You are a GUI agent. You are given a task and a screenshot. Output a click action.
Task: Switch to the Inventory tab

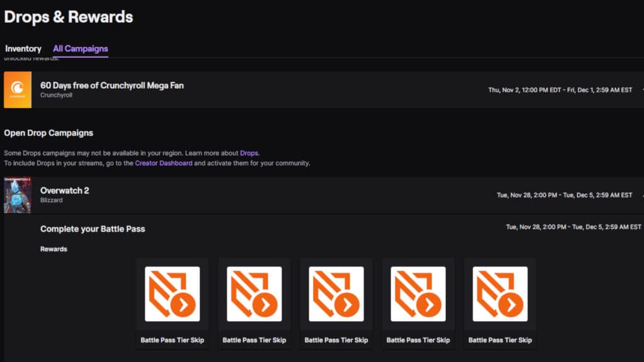point(23,48)
